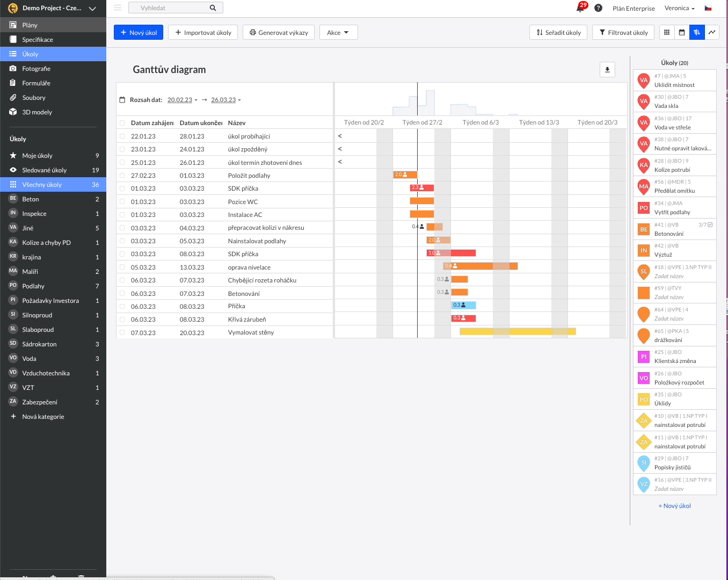Select checkbox for Položit podlahy task

tap(122, 176)
